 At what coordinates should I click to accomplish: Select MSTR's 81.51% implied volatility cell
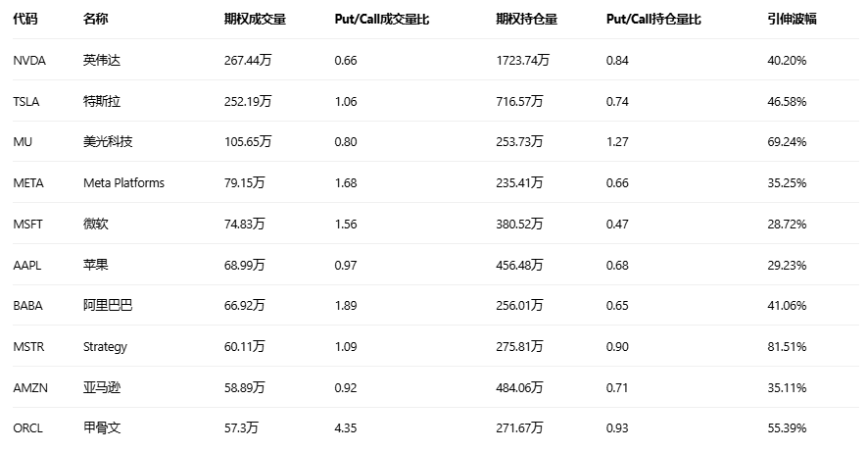[787, 346]
